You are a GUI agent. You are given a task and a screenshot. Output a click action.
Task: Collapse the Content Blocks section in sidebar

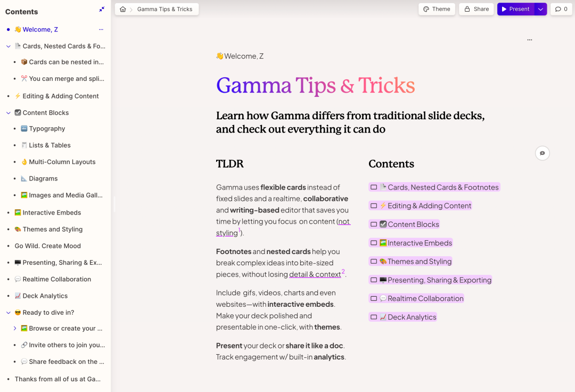(8, 113)
